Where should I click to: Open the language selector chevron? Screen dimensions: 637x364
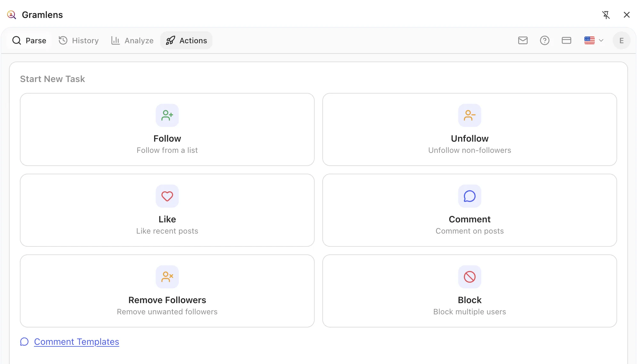(x=600, y=40)
